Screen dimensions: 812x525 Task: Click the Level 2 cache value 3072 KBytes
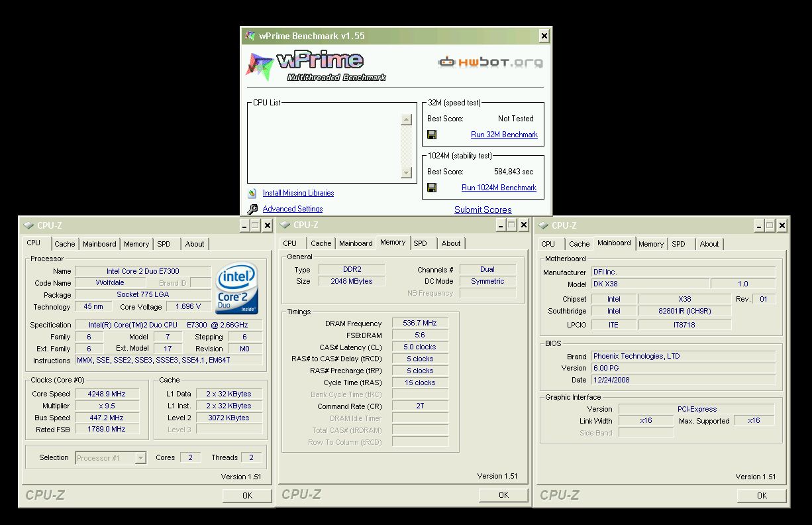point(228,418)
